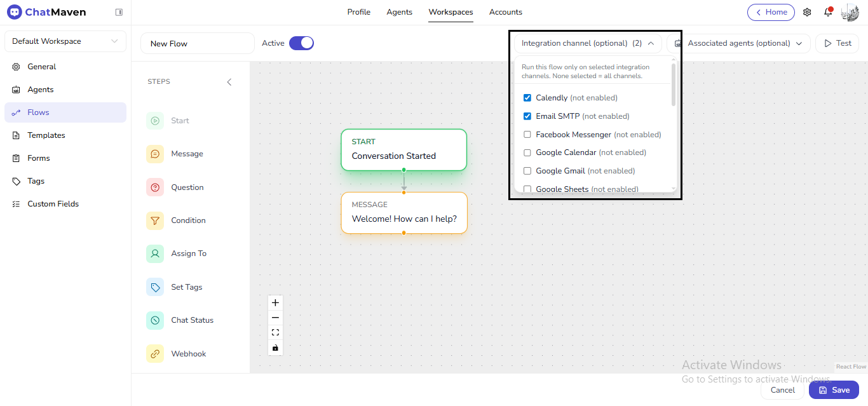Screen dimensions: 868x406
Task: Collapse the STEPS panel with the chevron
Action: 229,81
